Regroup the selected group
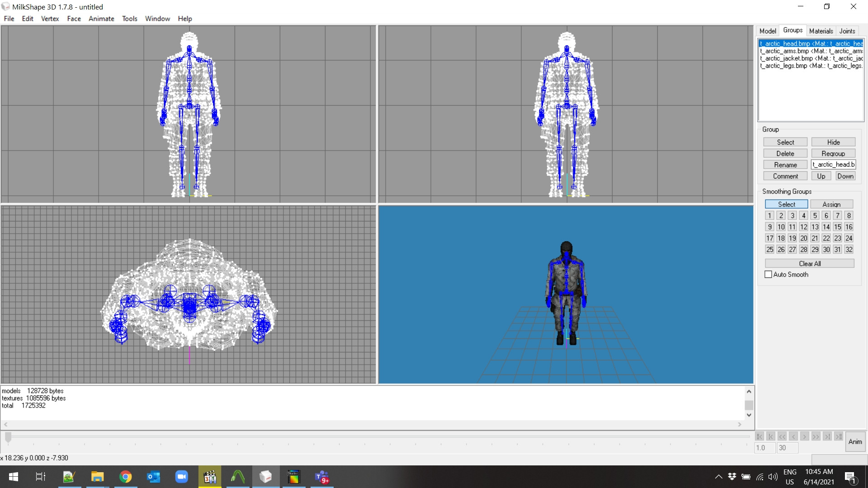This screenshot has width=868, height=488. [833, 153]
